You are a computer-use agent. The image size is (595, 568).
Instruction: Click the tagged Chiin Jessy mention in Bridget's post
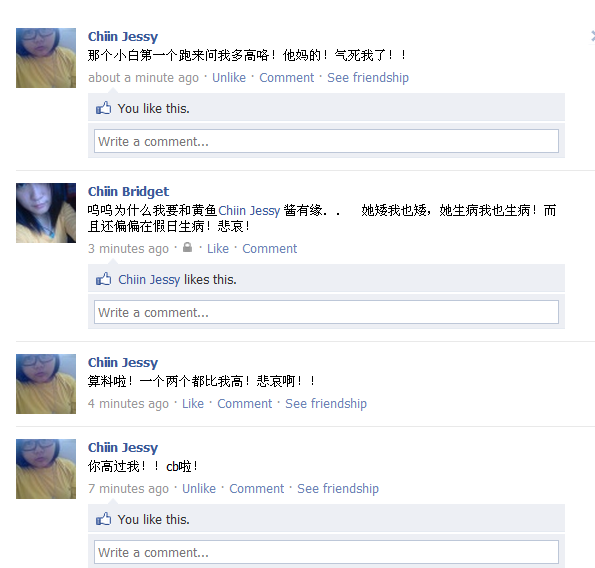[x=249, y=211]
